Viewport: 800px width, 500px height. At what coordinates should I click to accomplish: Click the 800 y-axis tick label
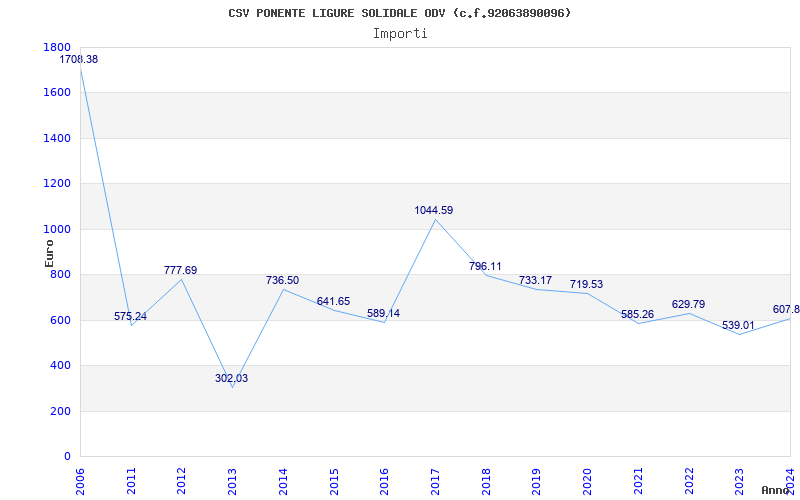(x=61, y=275)
